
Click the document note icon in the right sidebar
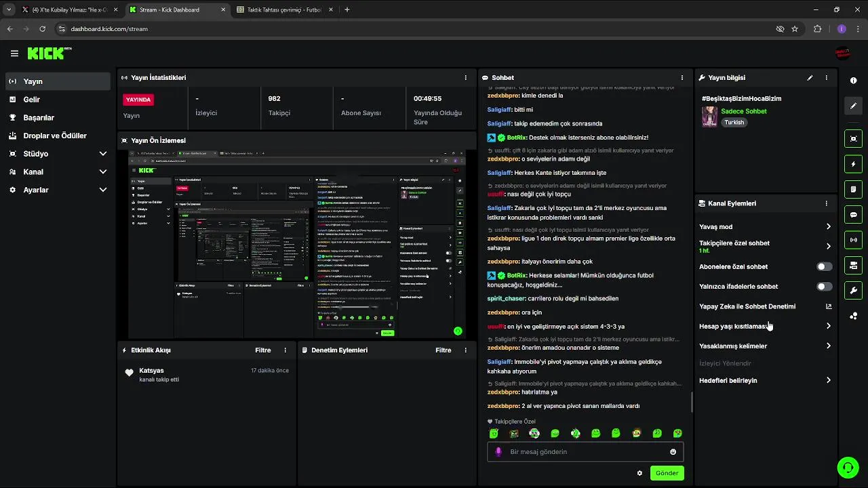tap(853, 189)
